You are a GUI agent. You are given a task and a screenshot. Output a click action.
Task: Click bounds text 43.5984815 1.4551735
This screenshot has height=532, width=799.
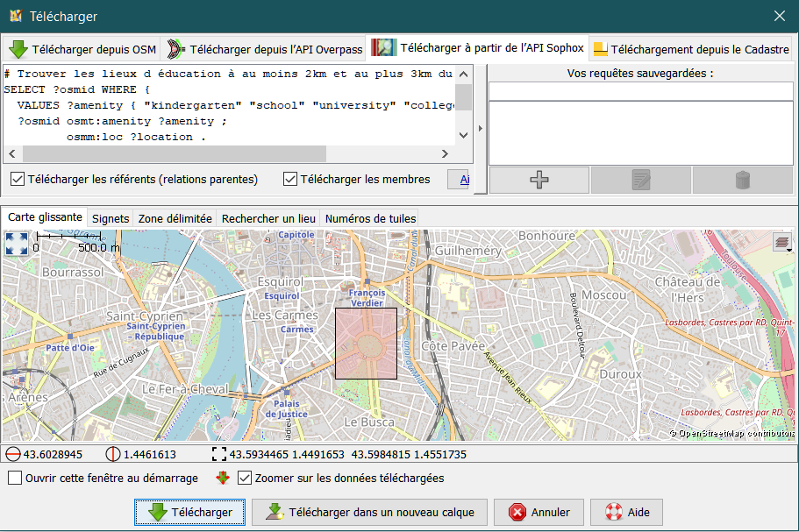click(x=409, y=455)
